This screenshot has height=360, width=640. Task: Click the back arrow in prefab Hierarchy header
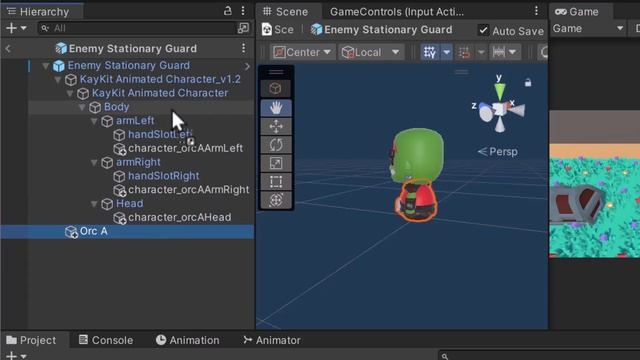click(8, 49)
